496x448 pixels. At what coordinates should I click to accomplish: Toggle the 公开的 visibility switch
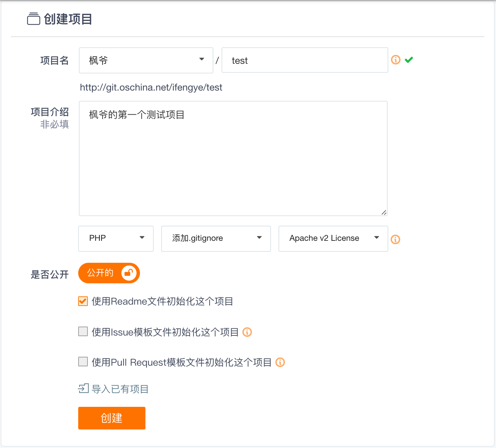pos(109,273)
